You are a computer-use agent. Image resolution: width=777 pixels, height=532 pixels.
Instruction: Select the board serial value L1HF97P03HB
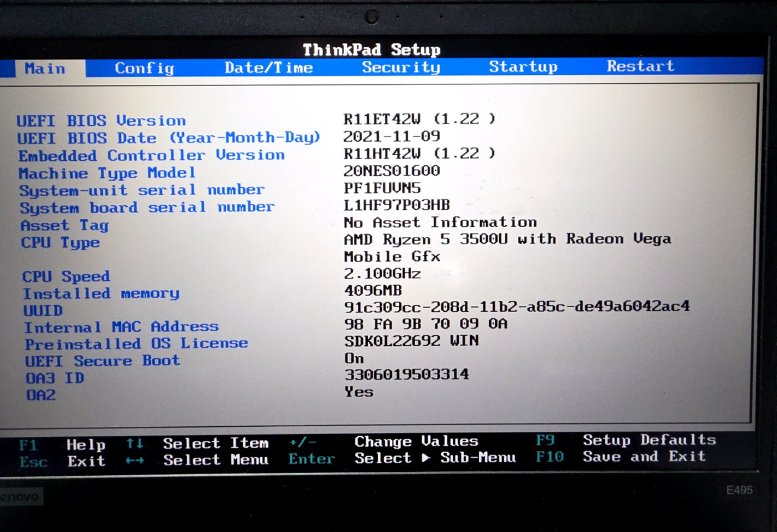397,205
